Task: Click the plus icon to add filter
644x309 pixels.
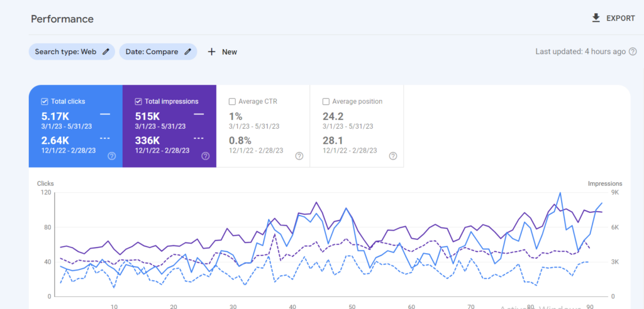Action: (212, 51)
